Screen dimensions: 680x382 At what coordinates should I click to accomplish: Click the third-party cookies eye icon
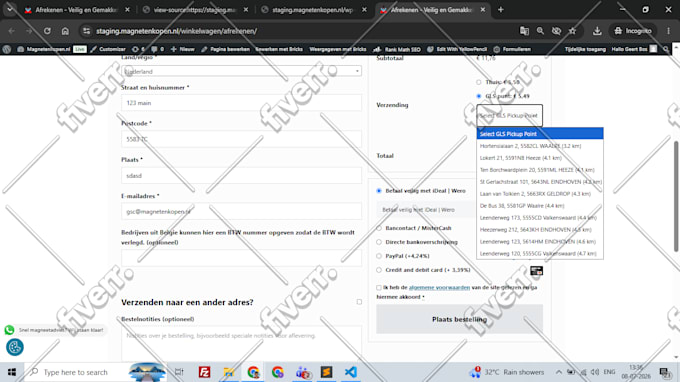pos(556,31)
